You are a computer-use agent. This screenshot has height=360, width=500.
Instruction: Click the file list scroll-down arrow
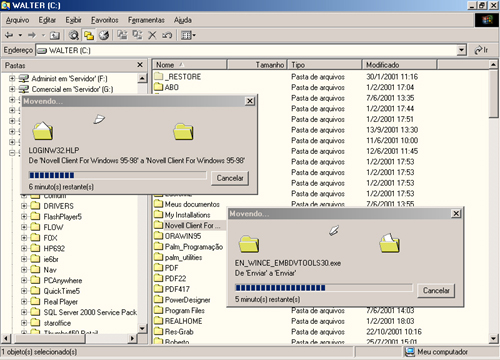click(x=493, y=339)
